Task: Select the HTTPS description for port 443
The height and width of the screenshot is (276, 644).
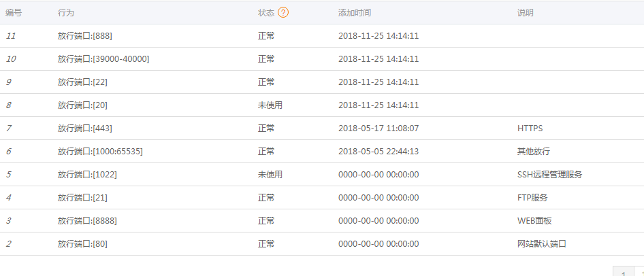Action: tap(530, 128)
